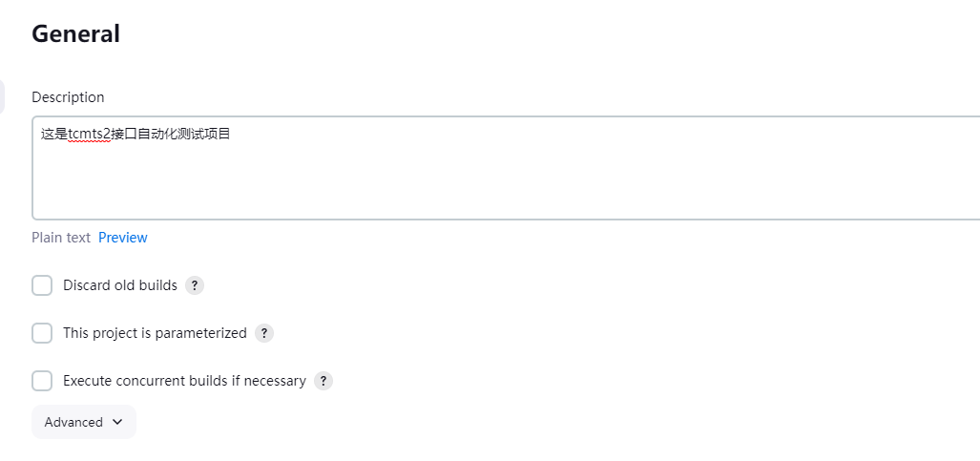The height and width of the screenshot is (461, 980).
Task: Select the highlighted sidebar item at left edge
Action: click(x=2, y=96)
